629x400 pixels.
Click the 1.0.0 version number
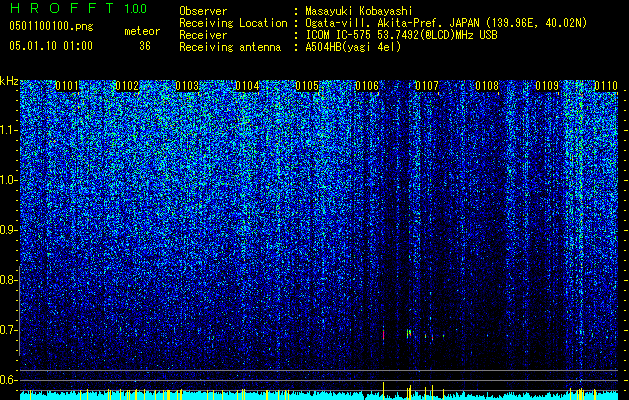point(136,9)
